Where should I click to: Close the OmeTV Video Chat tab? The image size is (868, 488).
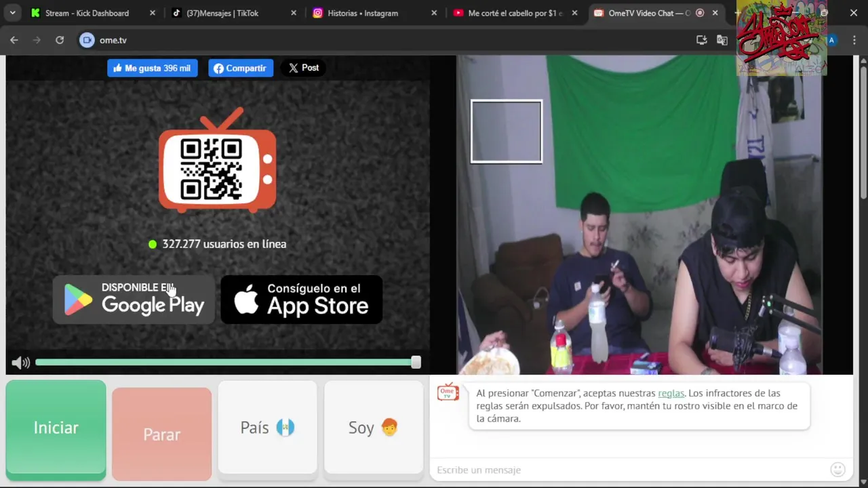tap(715, 13)
